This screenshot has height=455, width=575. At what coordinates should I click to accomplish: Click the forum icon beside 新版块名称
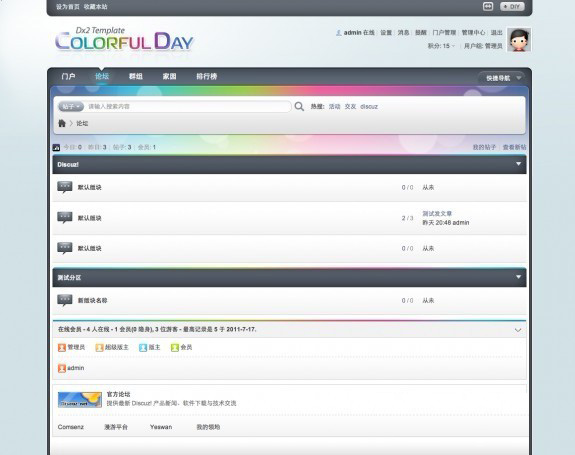[x=65, y=300]
